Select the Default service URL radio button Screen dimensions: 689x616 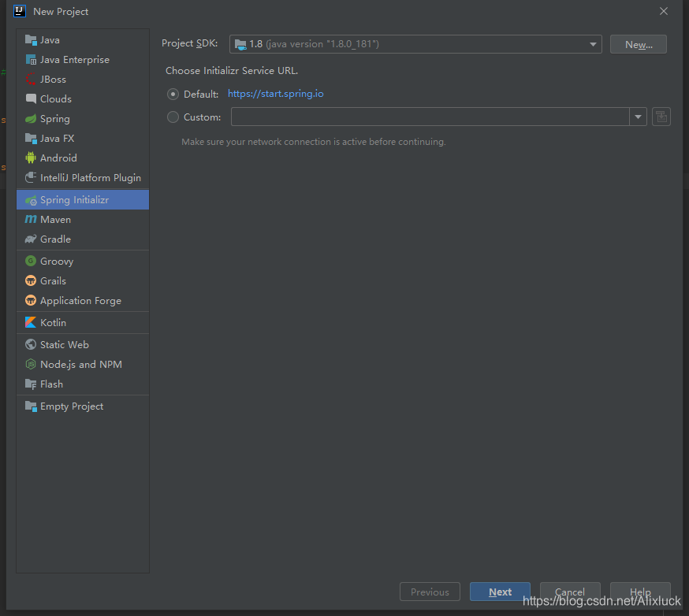pyautogui.click(x=173, y=94)
